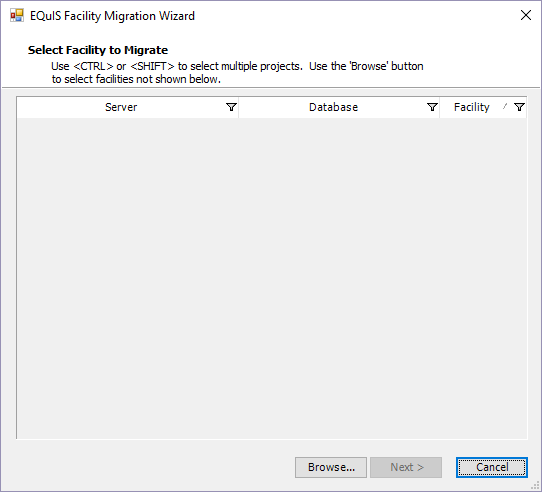Click the Browse... button

point(331,467)
